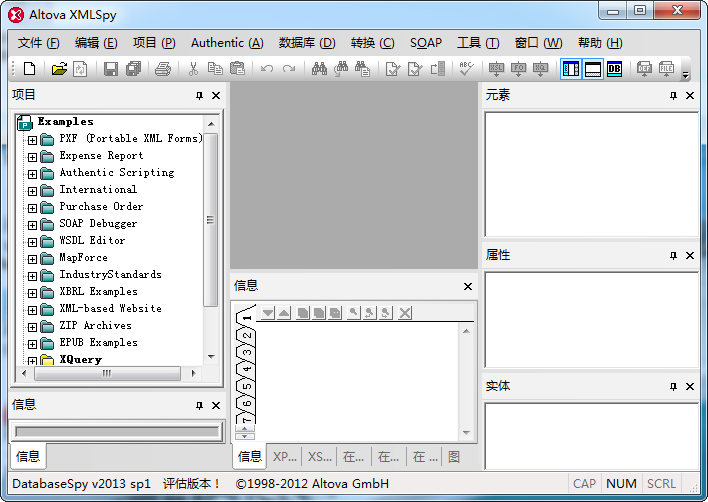Click the project tree horizontal scrollbar thumb
This screenshot has height=502, width=708.
(x=107, y=373)
